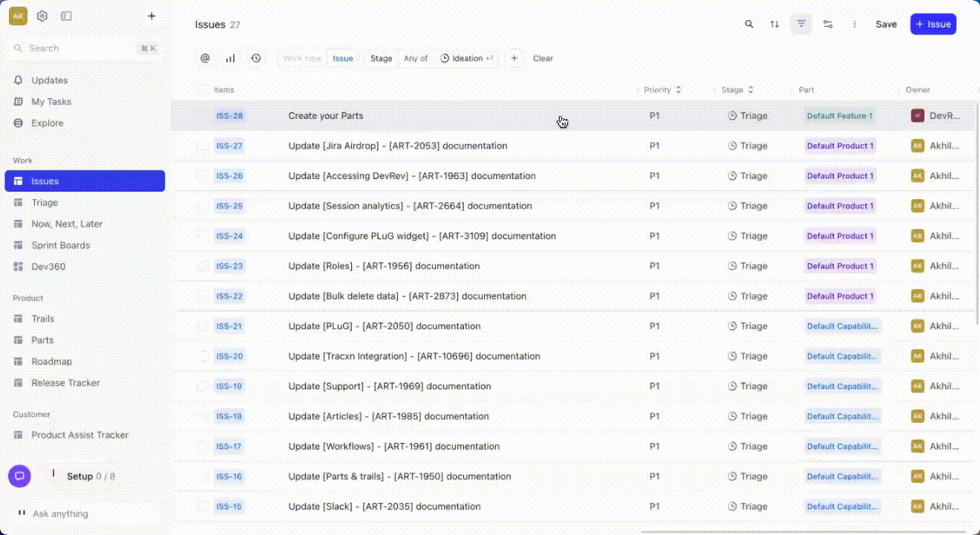
Task: Click the search magnifier icon in toolbar
Action: coord(749,25)
